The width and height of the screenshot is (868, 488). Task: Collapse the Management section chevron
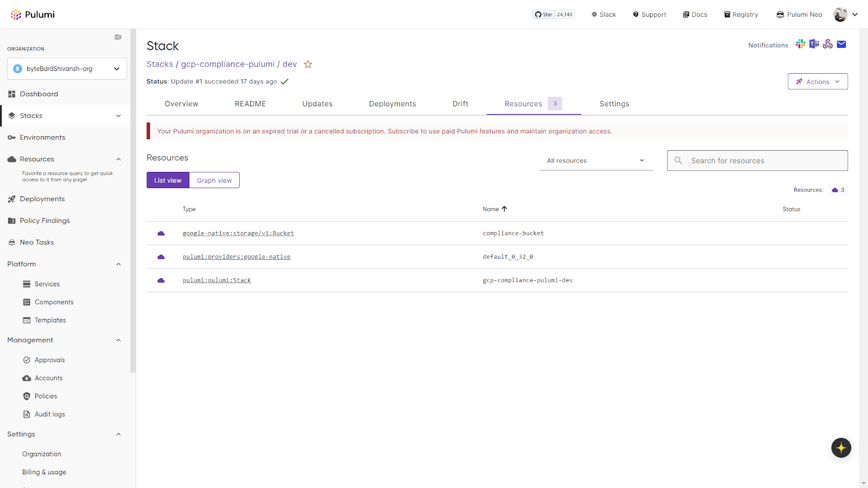click(118, 340)
